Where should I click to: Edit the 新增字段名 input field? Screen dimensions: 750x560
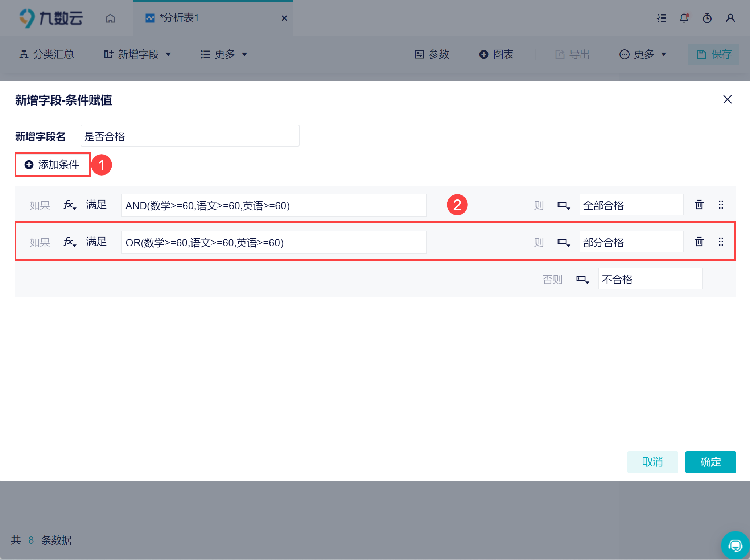[x=190, y=136]
